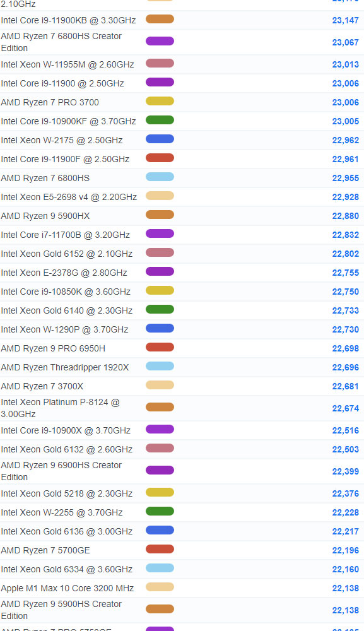Click score 22,674 for Xeon Platinum P-8124
Viewport: 364px width, 631px height.
[346, 408]
